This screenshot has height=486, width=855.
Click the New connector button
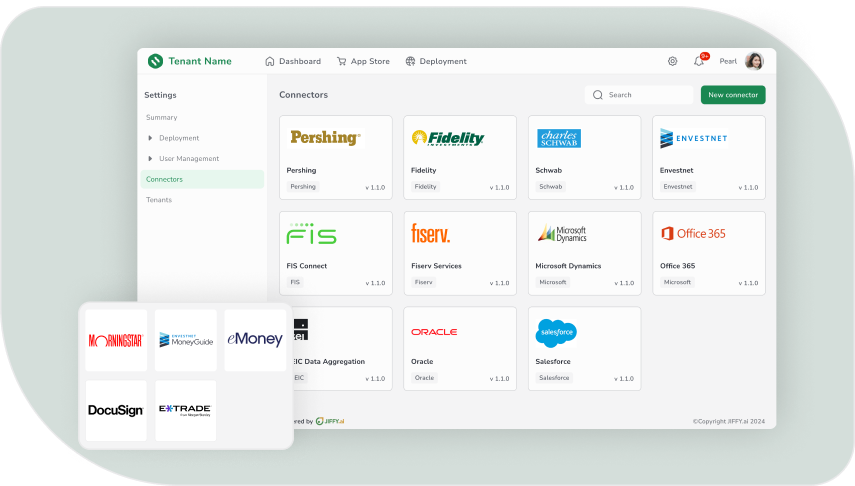point(733,95)
